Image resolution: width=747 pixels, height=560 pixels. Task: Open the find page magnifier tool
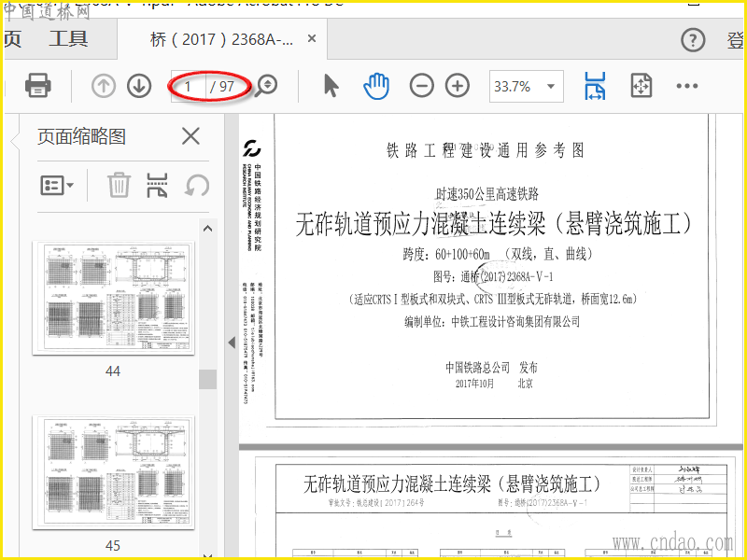(266, 86)
